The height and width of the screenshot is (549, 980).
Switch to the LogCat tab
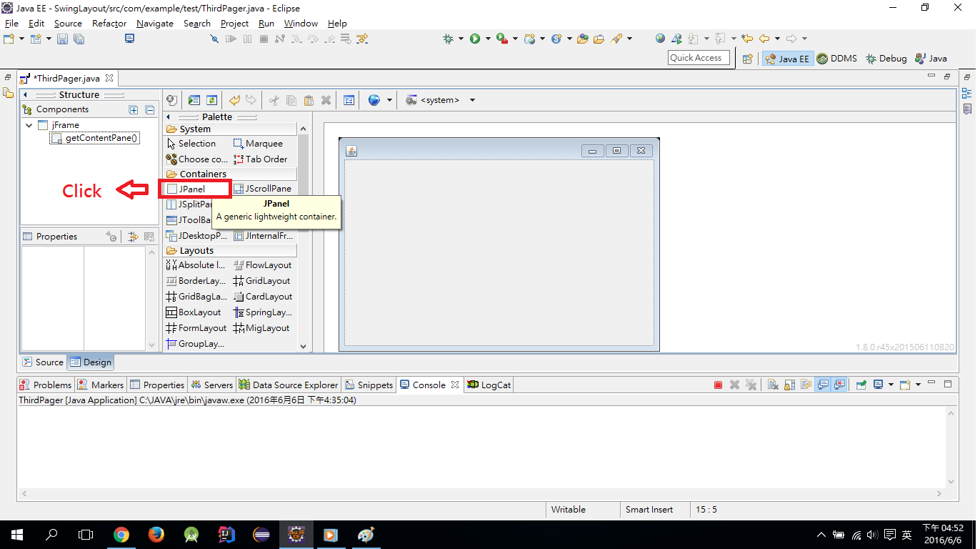coord(489,385)
